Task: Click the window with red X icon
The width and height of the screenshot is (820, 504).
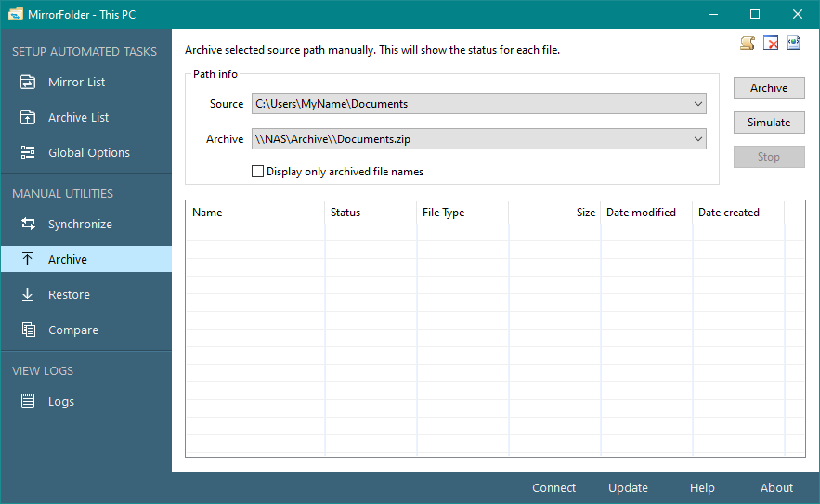Action: pos(771,43)
